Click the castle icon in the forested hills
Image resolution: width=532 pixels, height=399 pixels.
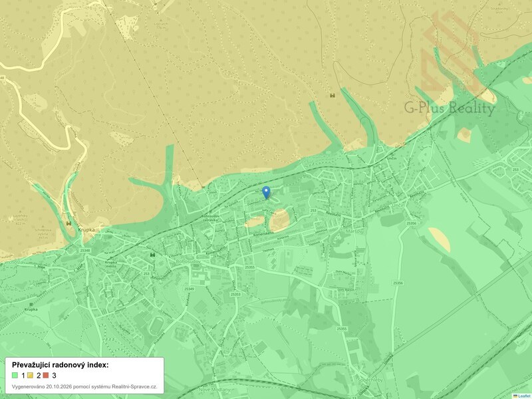332,96
